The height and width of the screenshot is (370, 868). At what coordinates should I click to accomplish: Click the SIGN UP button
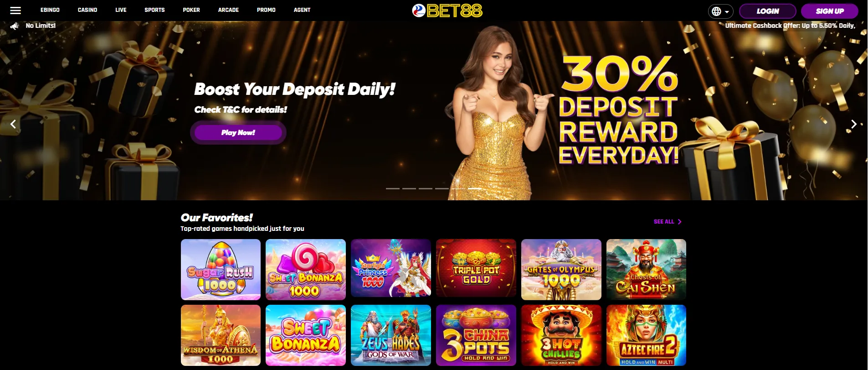830,11
